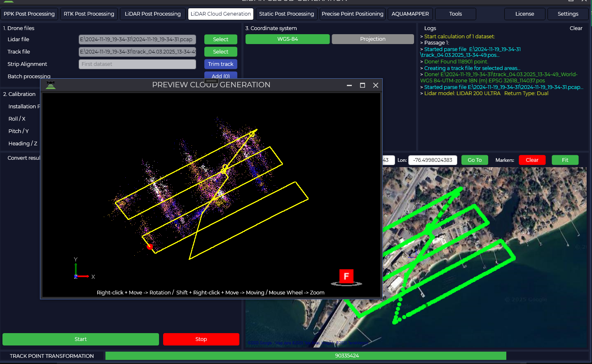Minimize the Preview Cloud Generation window

[349, 85]
